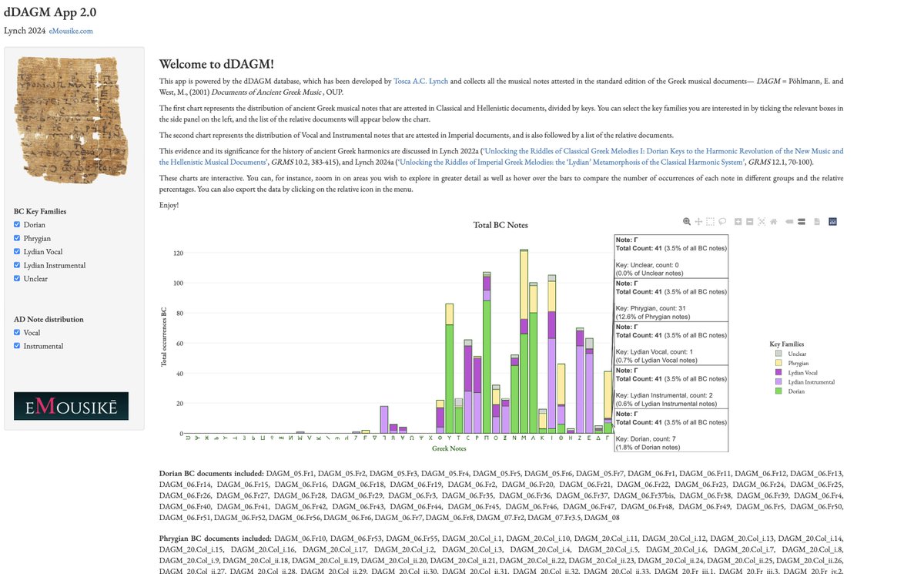Click the AD Note distribution heading
924x574 pixels.
click(49, 319)
